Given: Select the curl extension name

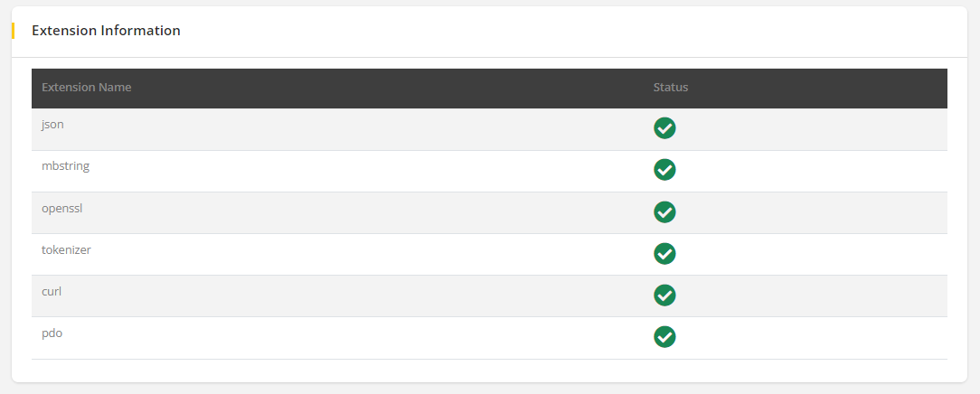Looking at the screenshot, I should [52, 291].
